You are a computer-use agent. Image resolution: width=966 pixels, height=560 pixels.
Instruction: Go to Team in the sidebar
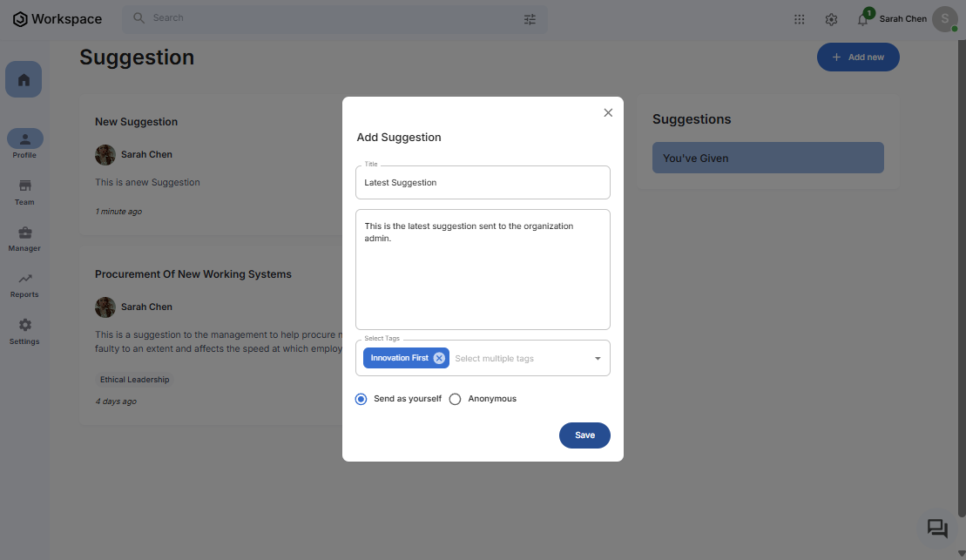point(24,192)
